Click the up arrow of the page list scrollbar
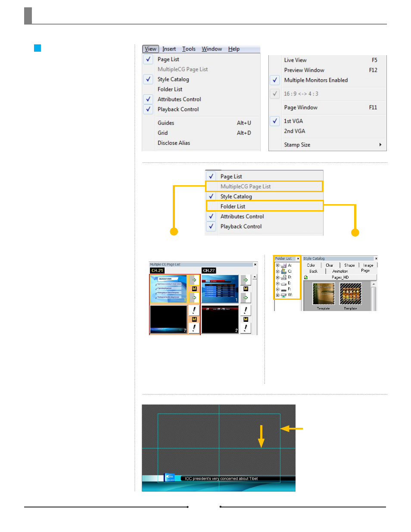Viewport: 411px width, 532px height. [x=255, y=277]
